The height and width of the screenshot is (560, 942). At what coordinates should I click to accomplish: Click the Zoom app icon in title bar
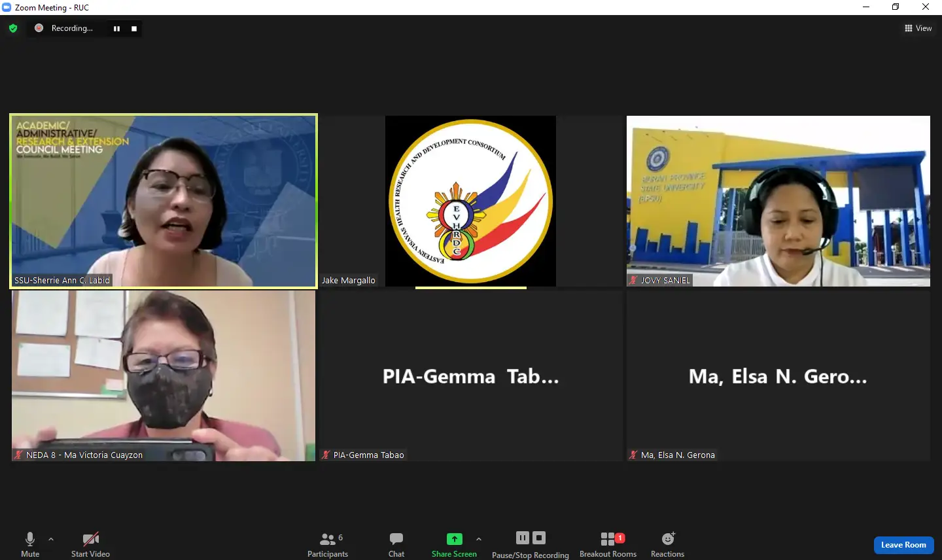click(x=7, y=7)
